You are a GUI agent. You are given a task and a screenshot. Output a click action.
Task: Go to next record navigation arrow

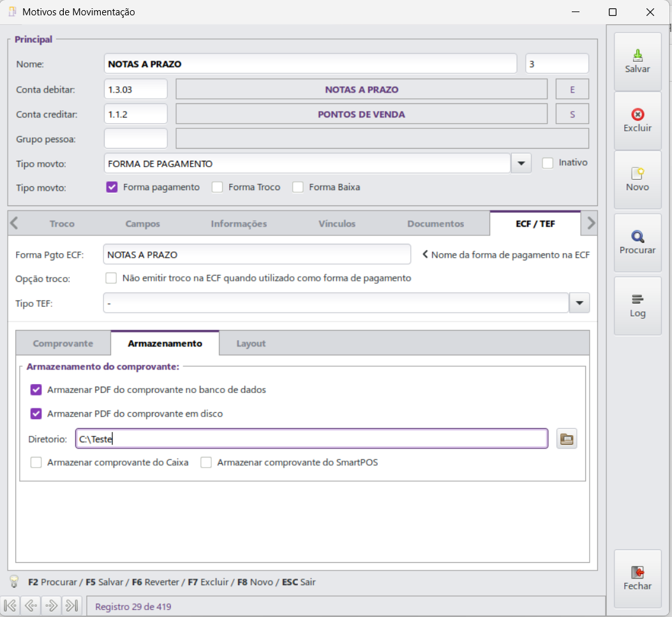pyautogui.click(x=51, y=606)
